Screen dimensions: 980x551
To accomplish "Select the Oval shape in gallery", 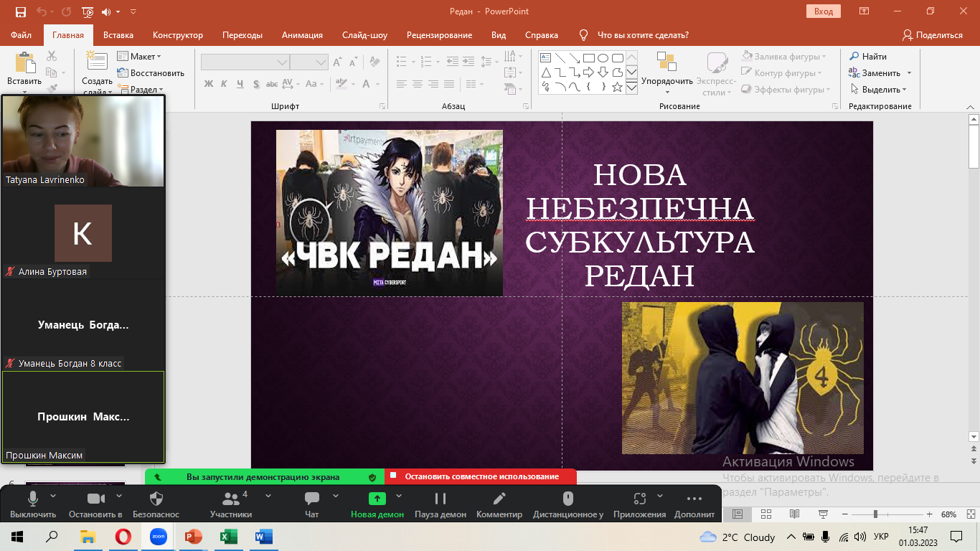I will tap(603, 57).
